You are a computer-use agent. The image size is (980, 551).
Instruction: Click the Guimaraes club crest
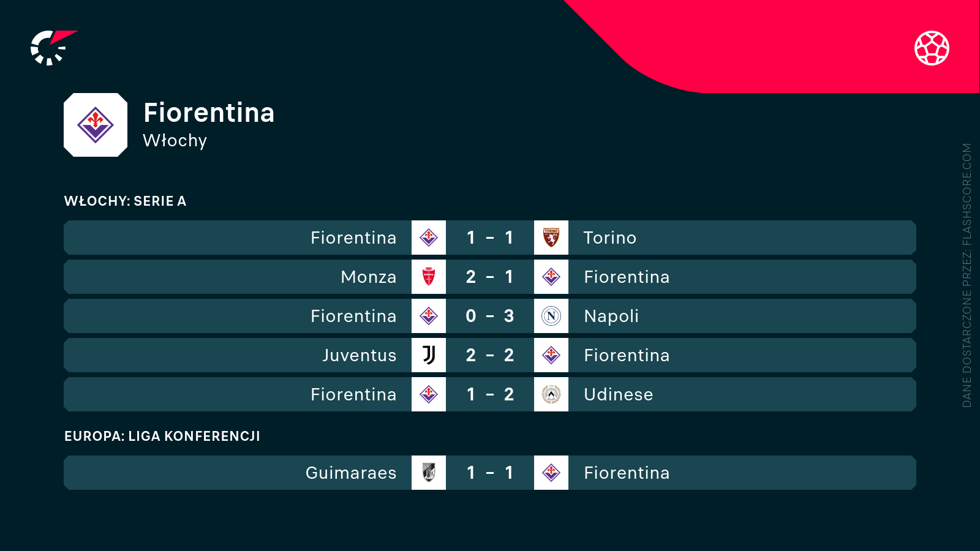[x=429, y=473]
